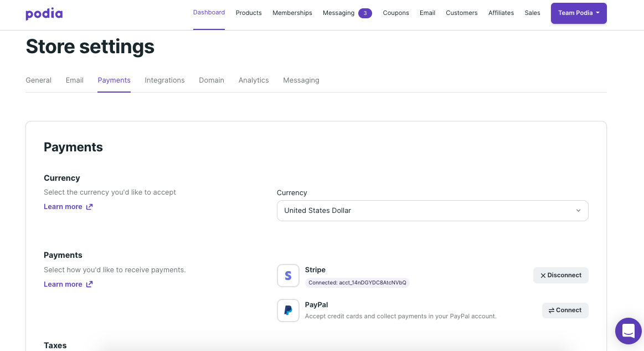Connect a PayPal account

click(565, 310)
